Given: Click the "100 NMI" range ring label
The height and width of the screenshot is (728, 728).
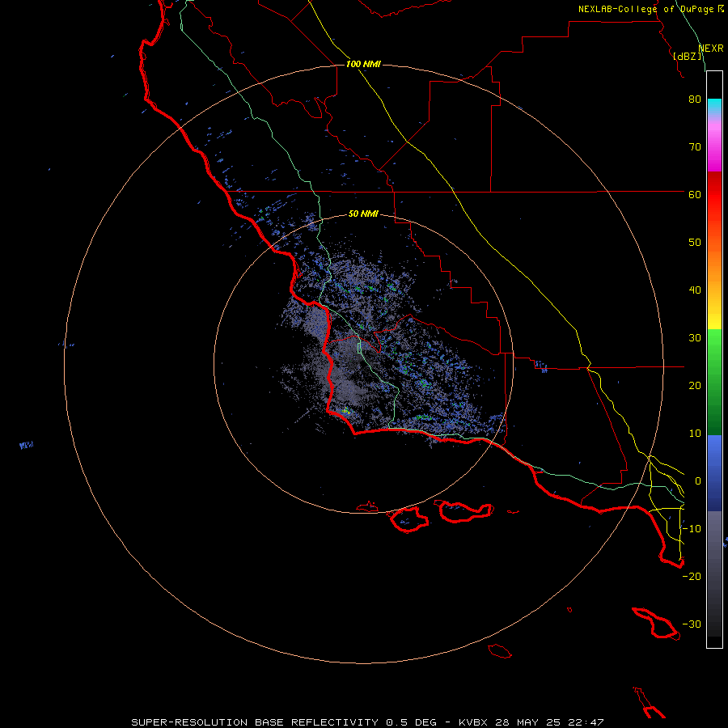Looking at the screenshot, I should pyautogui.click(x=363, y=64).
